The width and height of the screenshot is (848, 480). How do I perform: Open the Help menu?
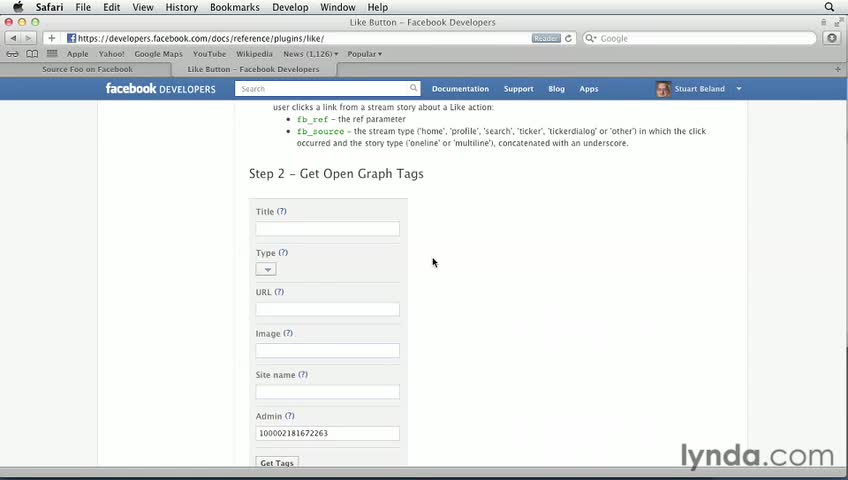[377, 7]
